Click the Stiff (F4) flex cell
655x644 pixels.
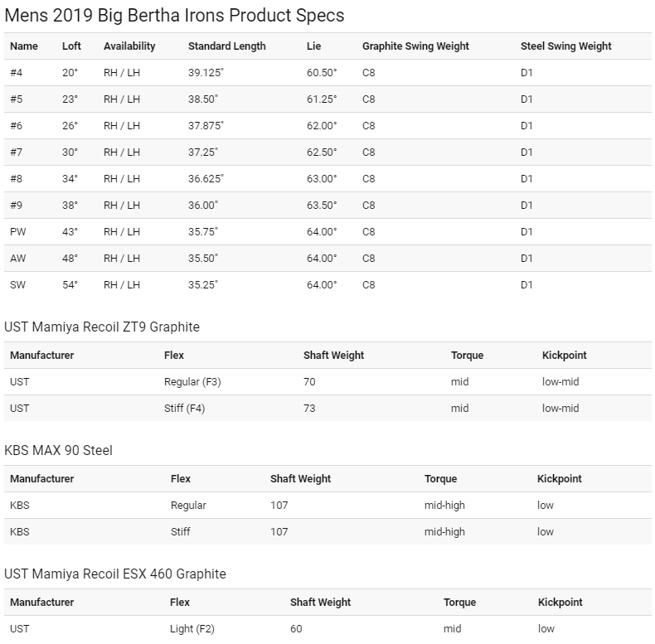tap(185, 408)
